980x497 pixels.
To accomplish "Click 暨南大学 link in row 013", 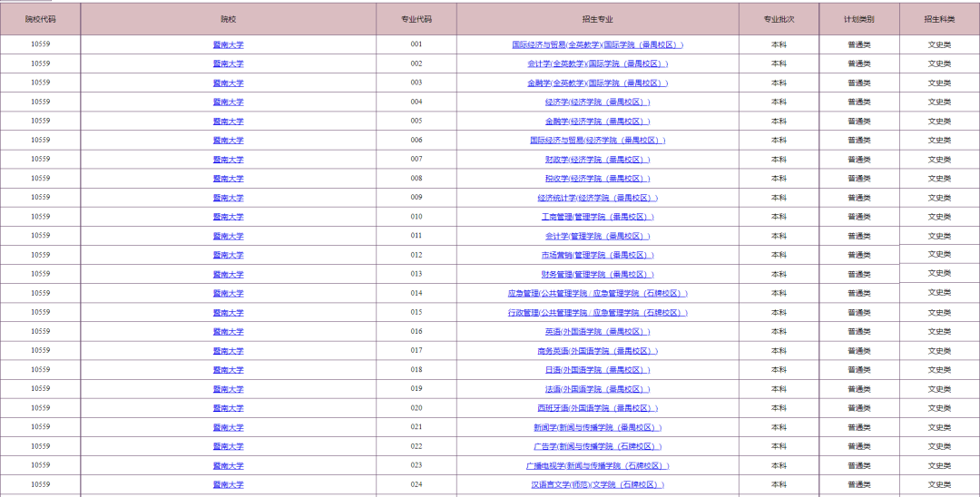I will (228, 274).
